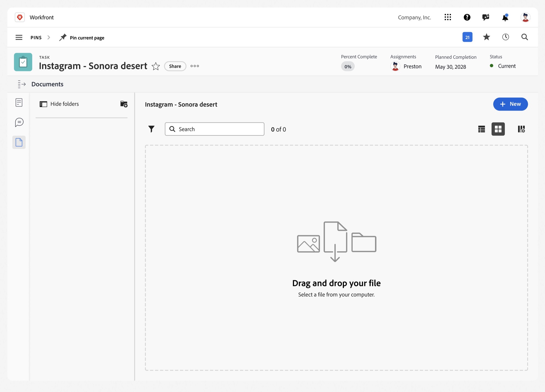Image resolution: width=545 pixels, height=392 pixels.
Task: Click Planned Completion May 30, 2028
Action: pos(450,67)
